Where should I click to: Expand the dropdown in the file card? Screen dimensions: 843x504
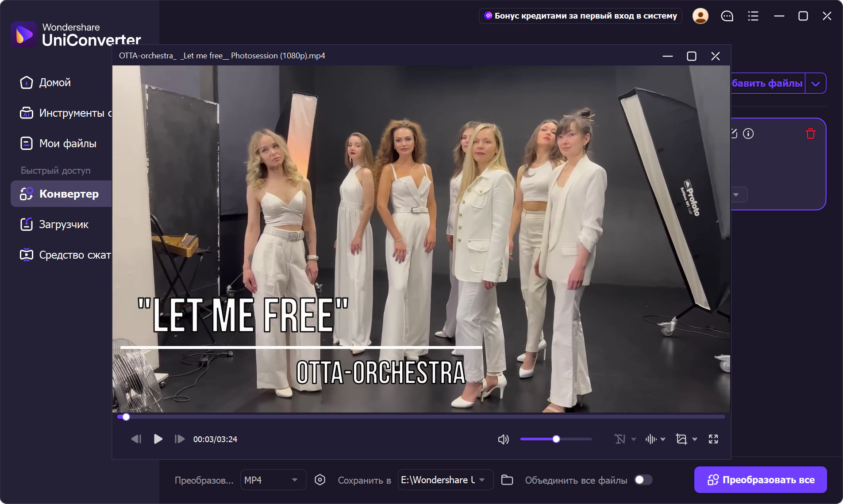click(x=736, y=195)
